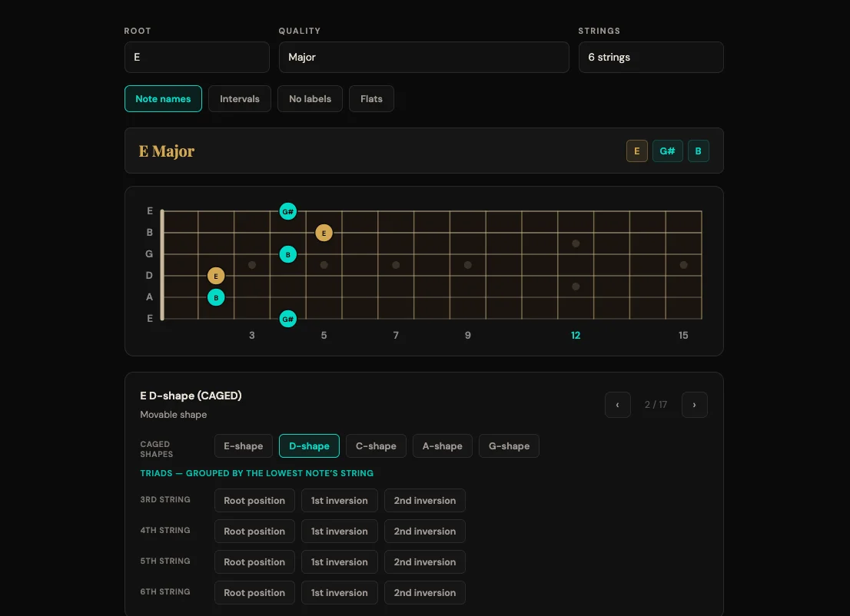
Task: Choose 3rd string 1st inversion triad
Action: [x=340, y=501]
